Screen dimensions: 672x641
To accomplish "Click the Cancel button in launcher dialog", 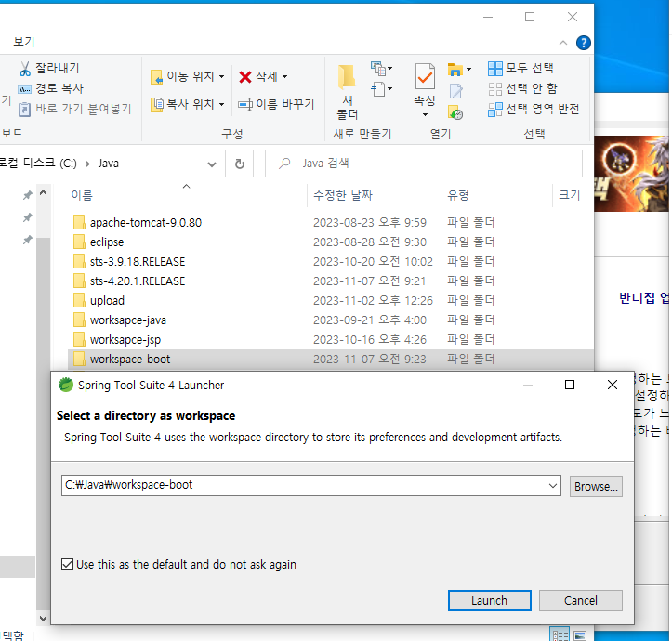I will click(580, 601).
